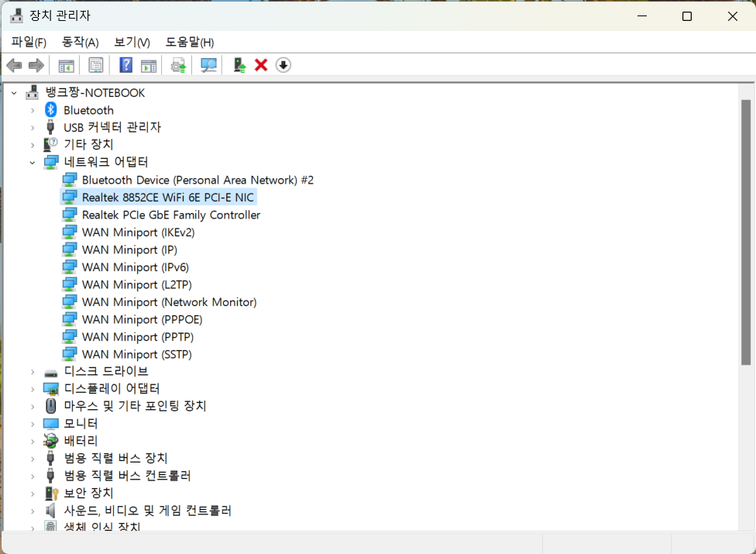Expand the 디스플레이 어댑터 category
This screenshot has width=756, height=554.
(x=33, y=389)
